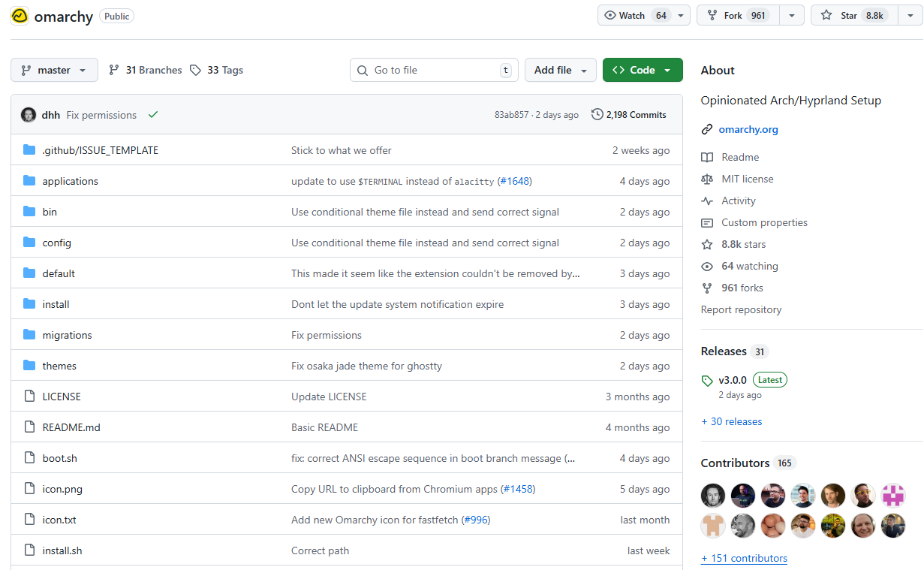Open the v3.0.0 latest release

click(733, 380)
